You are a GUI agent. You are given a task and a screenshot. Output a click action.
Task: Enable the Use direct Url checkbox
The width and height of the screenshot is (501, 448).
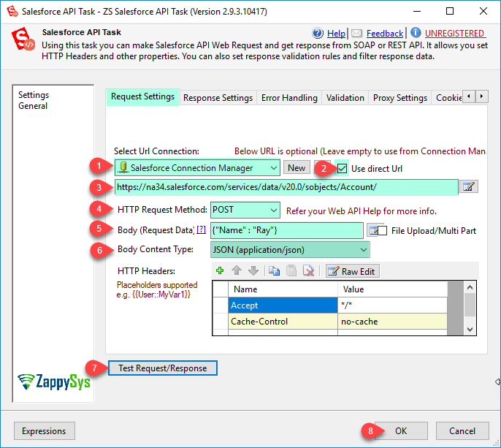(342, 168)
